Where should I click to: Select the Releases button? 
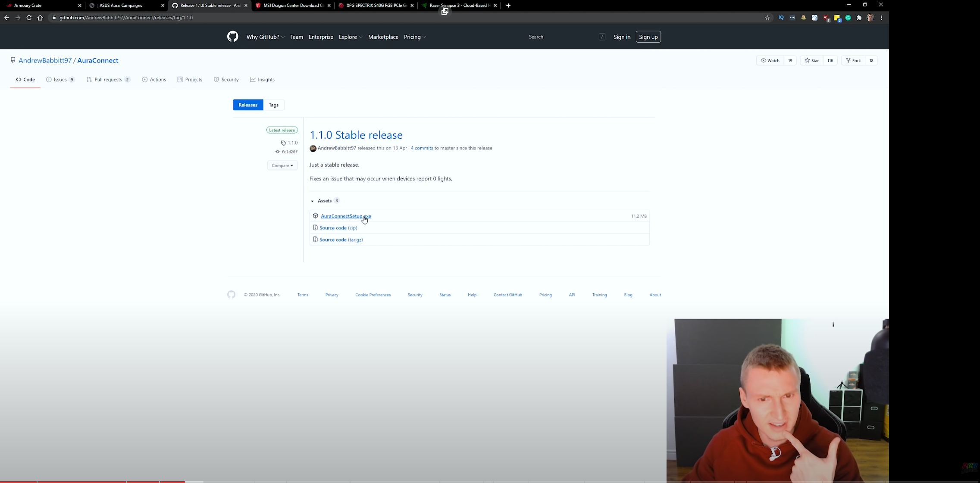(248, 105)
